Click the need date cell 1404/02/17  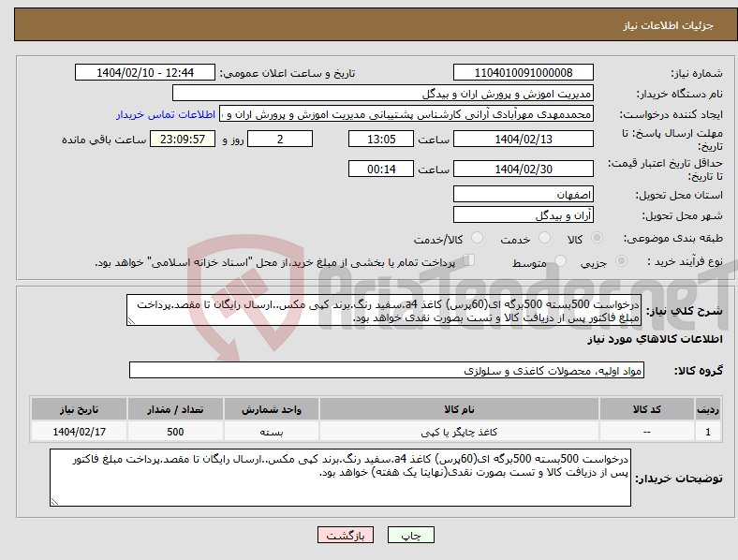tap(79, 432)
